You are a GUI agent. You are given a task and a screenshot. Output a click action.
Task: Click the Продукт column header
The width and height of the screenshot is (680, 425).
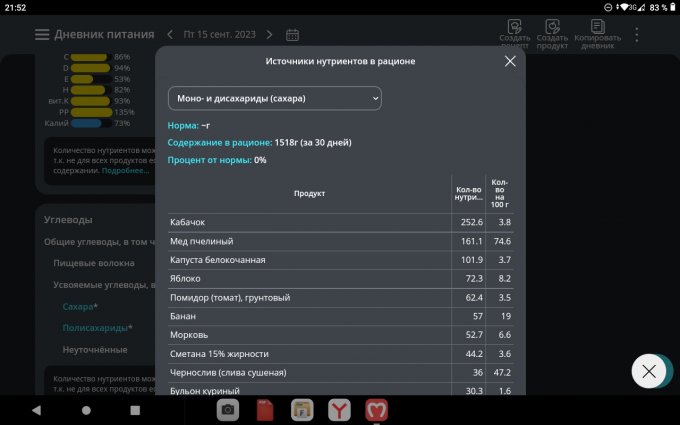[x=309, y=193]
